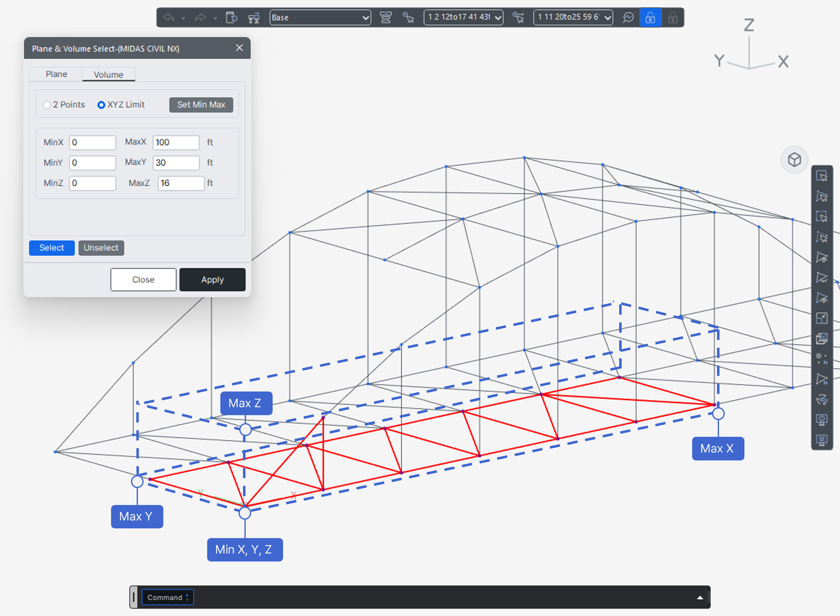Click the MaxX input field
The image size is (840, 616).
176,142
